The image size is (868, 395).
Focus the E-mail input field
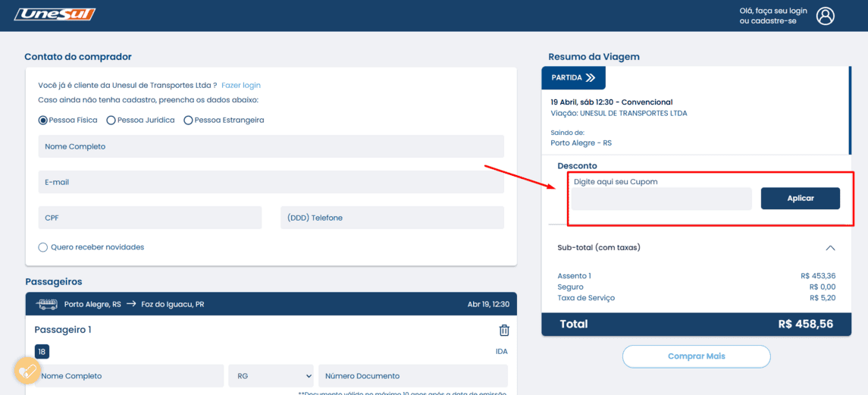271,182
